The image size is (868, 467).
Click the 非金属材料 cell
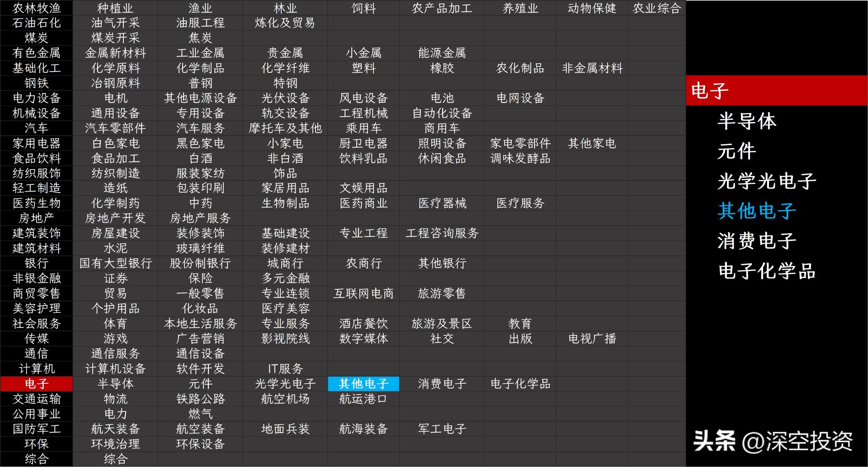click(592, 68)
